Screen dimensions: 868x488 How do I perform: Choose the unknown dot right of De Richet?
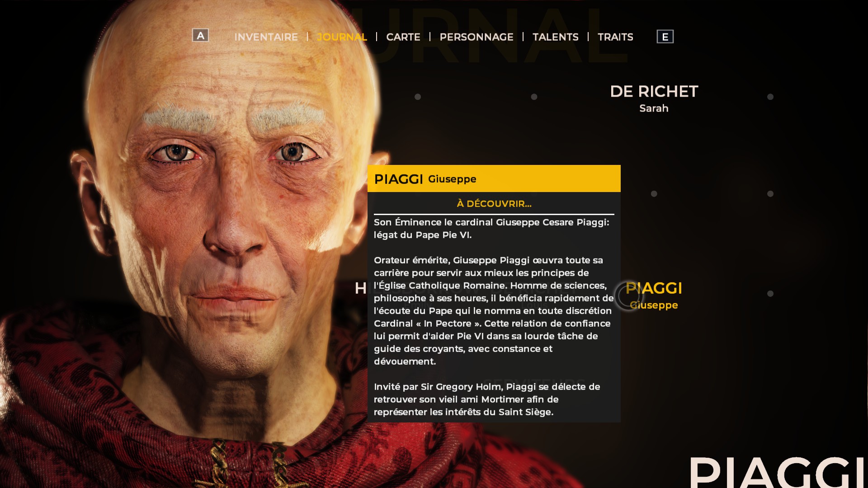pos(770,97)
